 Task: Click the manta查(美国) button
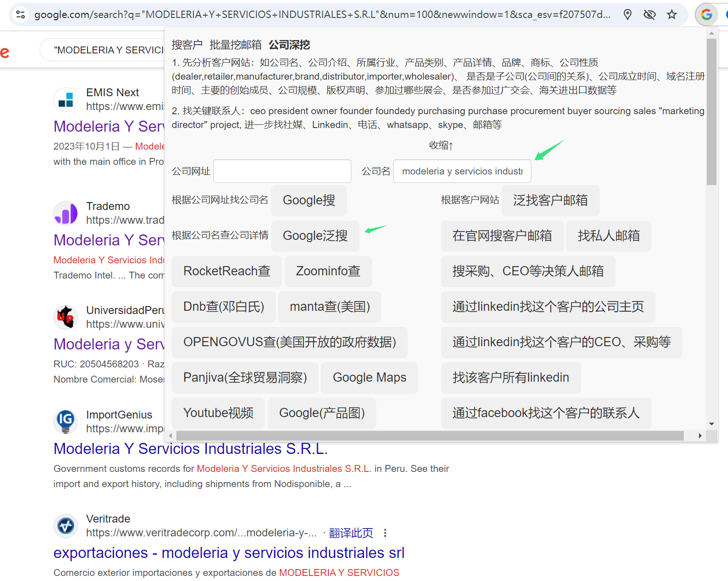tap(330, 307)
